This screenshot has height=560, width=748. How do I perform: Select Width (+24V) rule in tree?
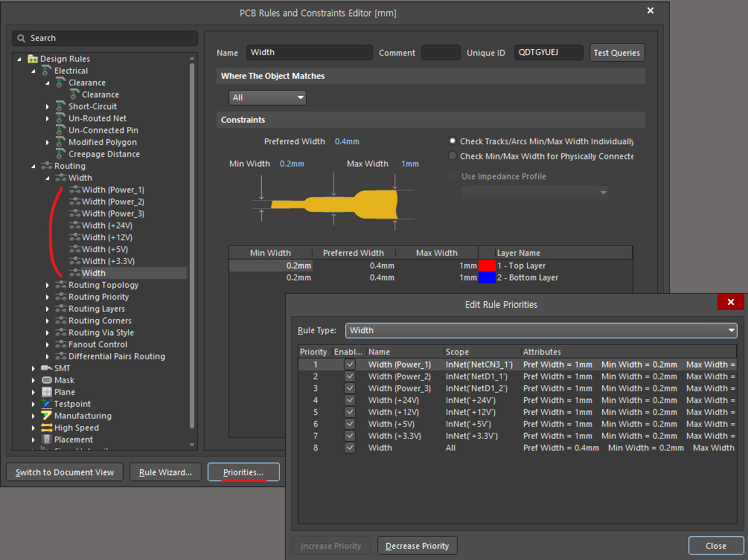coord(107,225)
